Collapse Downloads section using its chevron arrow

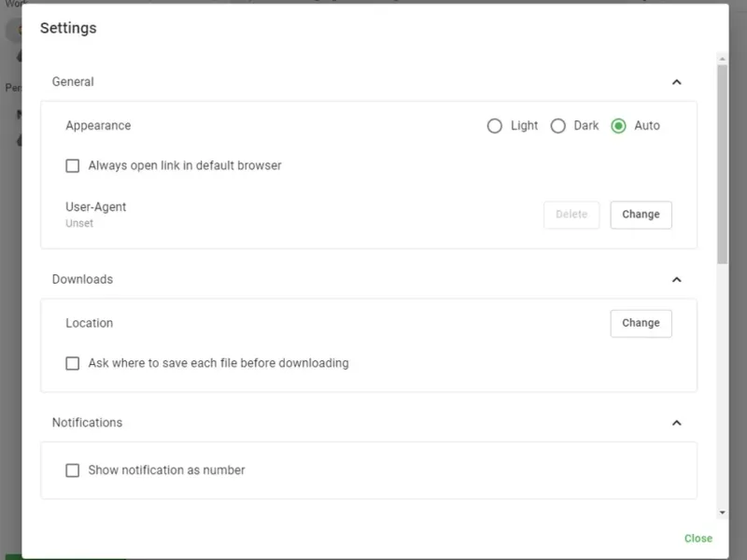[677, 279]
